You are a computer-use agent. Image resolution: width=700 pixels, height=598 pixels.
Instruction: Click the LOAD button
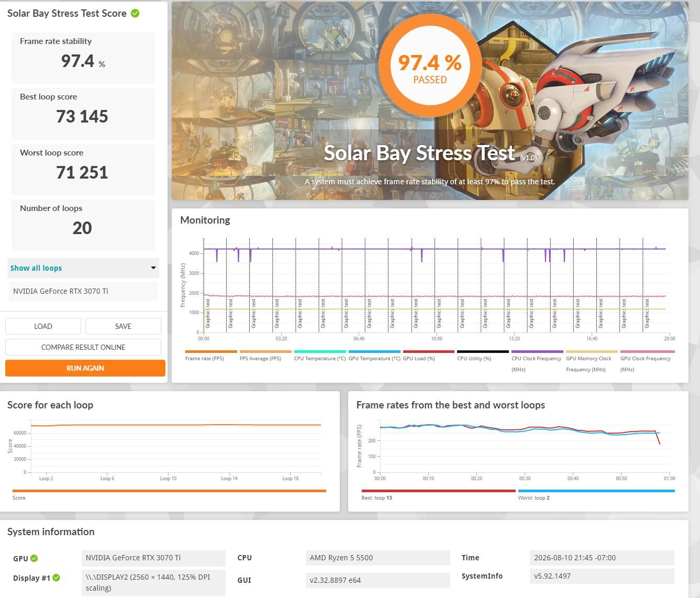[43, 326]
